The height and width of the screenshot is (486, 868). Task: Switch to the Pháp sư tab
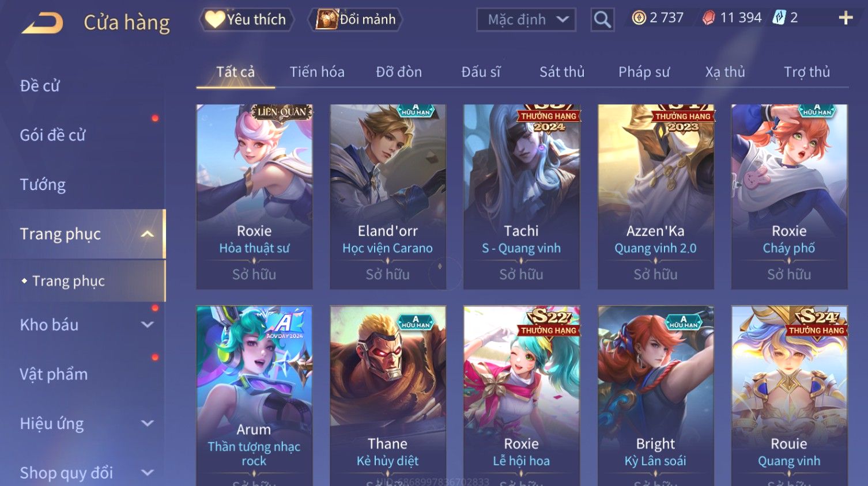tap(644, 72)
